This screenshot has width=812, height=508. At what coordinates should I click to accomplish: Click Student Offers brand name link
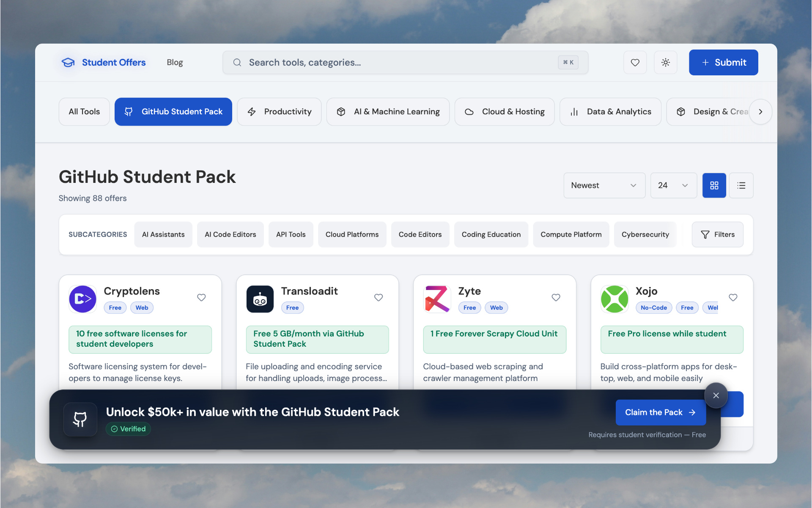[114, 62]
